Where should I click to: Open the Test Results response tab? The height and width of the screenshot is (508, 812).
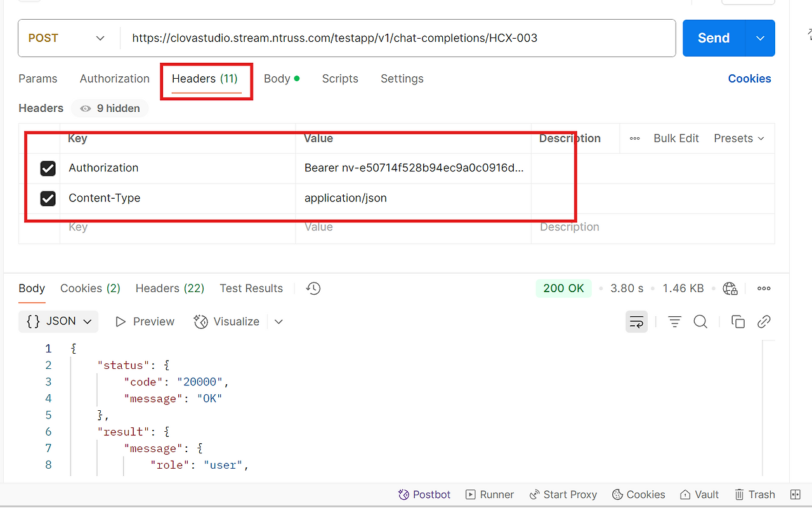click(251, 288)
